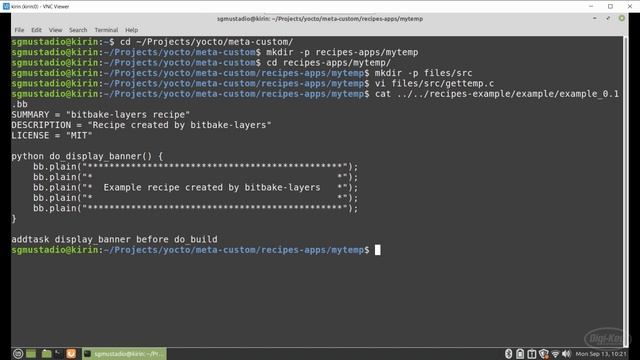Click 'Example recipe created by bitbake-layers' banner text
Screen dimensions: 640x360
click(212, 187)
